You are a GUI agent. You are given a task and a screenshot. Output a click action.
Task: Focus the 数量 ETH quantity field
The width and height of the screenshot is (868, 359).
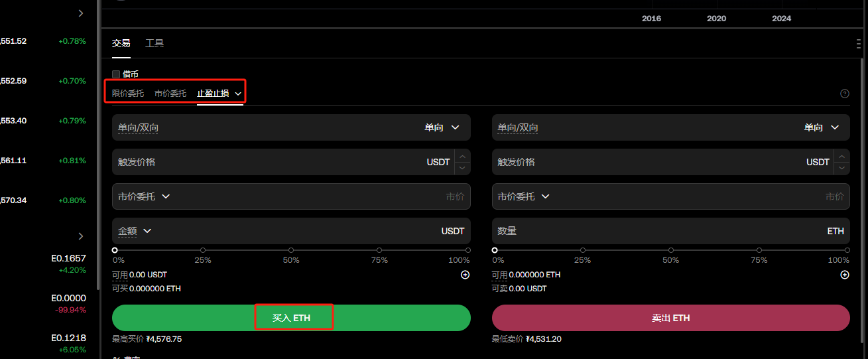tap(671, 231)
